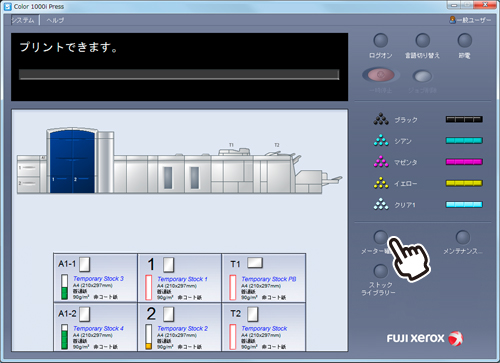The height and width of the screenshot is (363, 500).
Task: Open the メンテナンス round button
Action: 463,237
